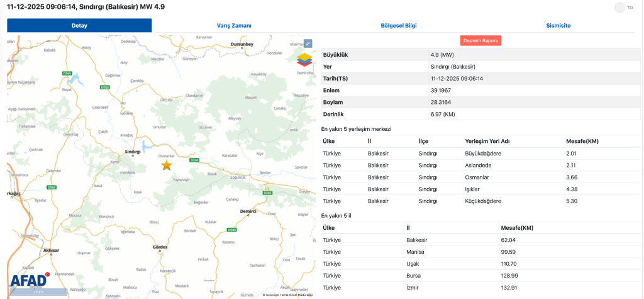Click the D555 road shield near Çarıkçay
The image size is (644, 299).
click(x=104, y=87)
